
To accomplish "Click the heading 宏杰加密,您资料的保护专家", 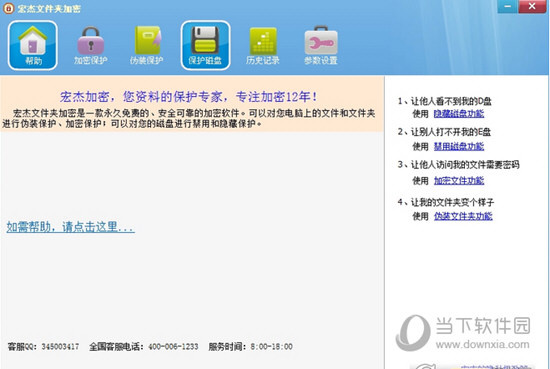I will point(189,96).
